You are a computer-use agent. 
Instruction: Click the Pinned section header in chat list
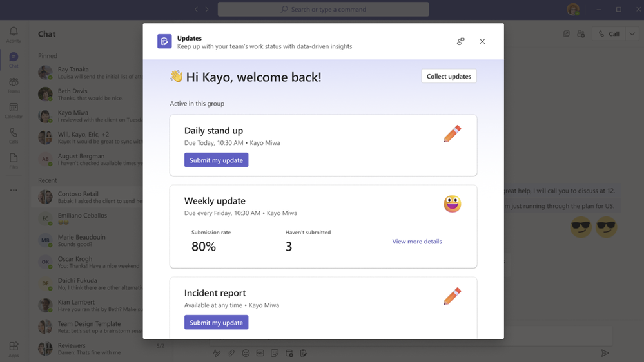click(x=48, y=56)
